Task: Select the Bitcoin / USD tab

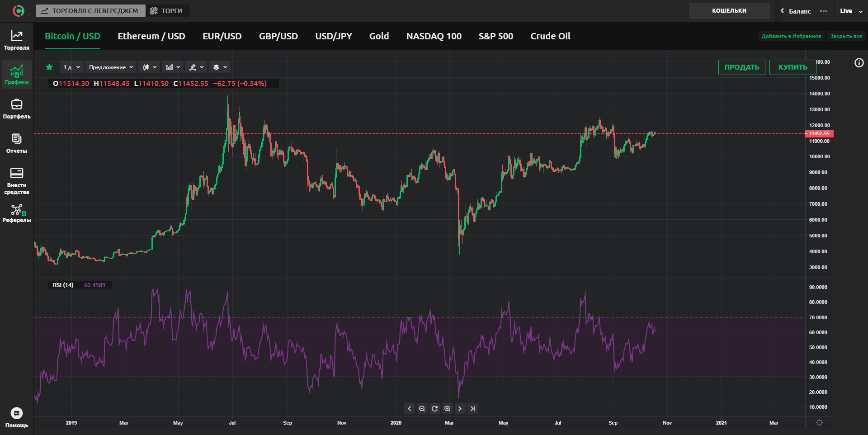Action: point(72,36)
